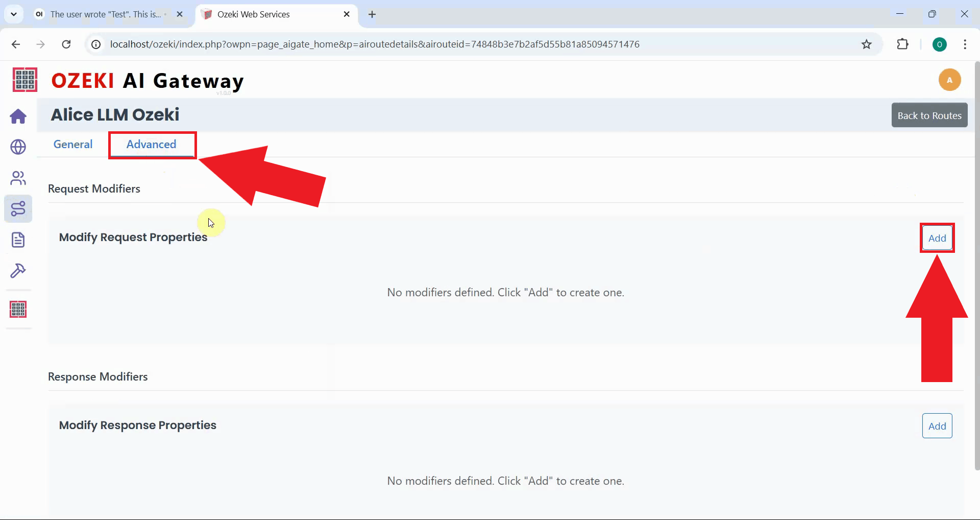Bookmark the page with the star icon
Viewport: 980px width, 520px height.
click(867, 44)
